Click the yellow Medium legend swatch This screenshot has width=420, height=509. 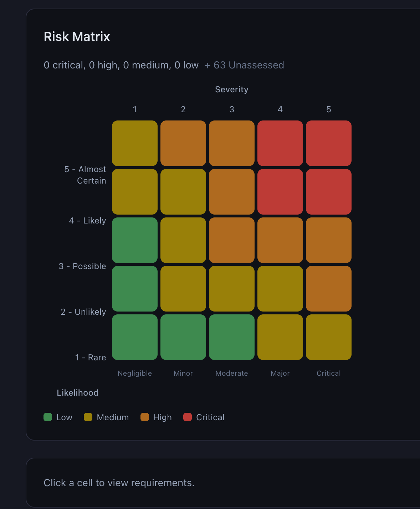(x=88, y=417)
